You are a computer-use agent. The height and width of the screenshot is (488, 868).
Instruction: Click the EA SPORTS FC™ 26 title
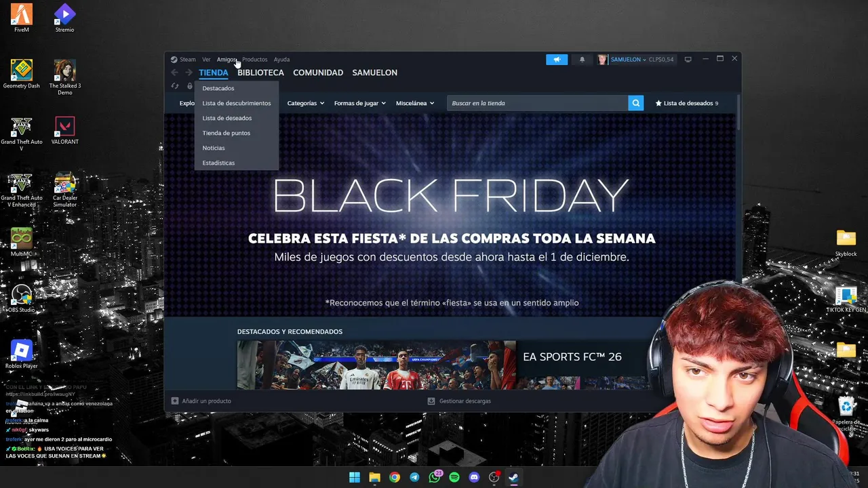pyautogui.click(x=572, y=357)
